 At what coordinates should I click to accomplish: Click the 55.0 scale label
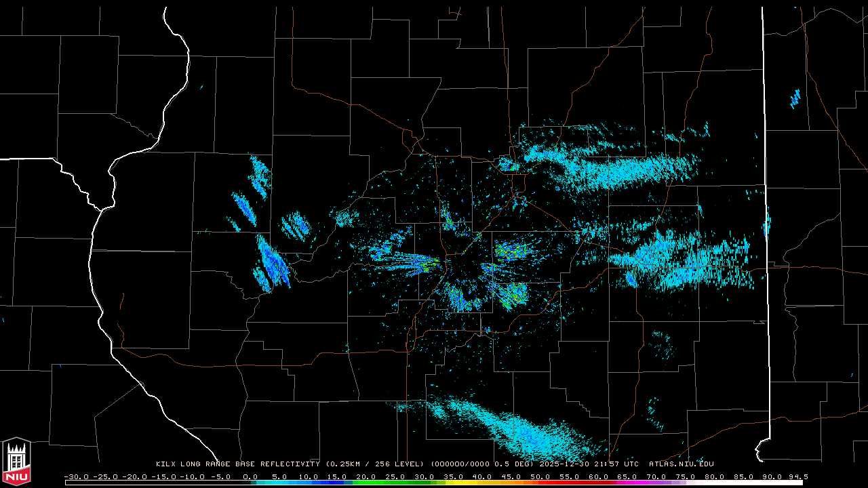coord(569,476)
